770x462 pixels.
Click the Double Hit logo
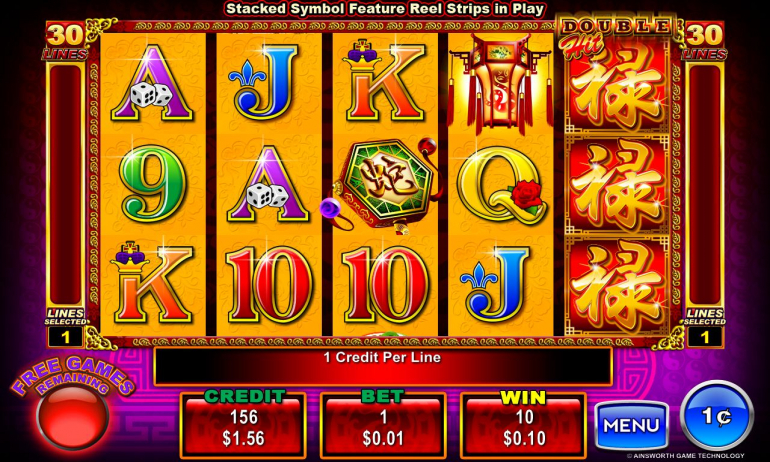pyautogui.click(x=615, y=35)
